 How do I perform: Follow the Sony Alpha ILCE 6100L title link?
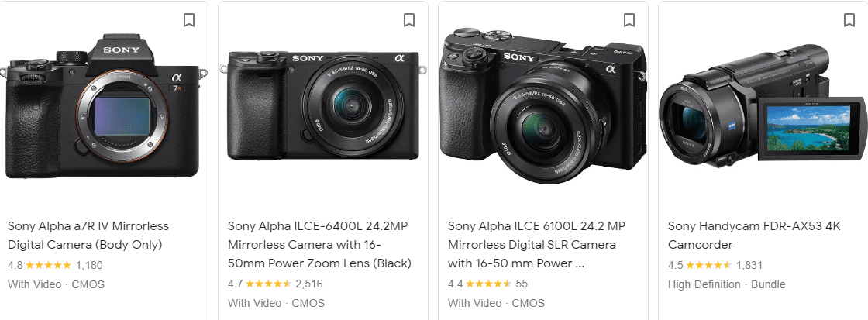click(x=532, y=245)
